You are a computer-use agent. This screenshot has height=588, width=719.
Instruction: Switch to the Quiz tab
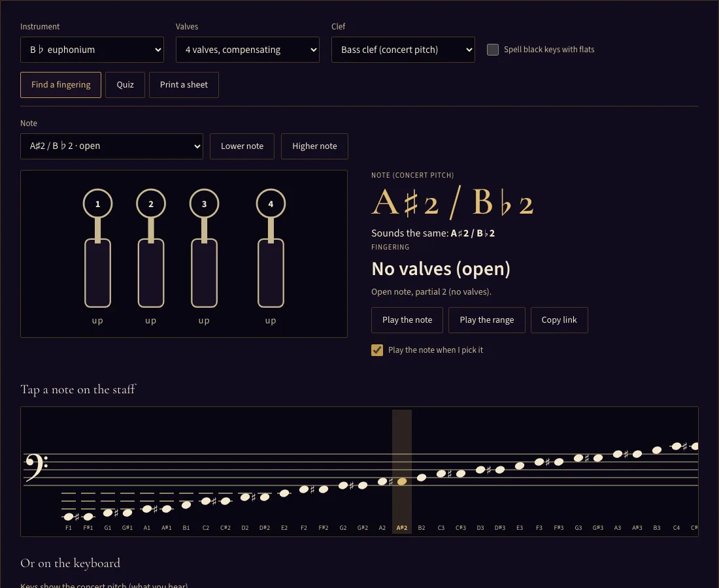point(125,85)
